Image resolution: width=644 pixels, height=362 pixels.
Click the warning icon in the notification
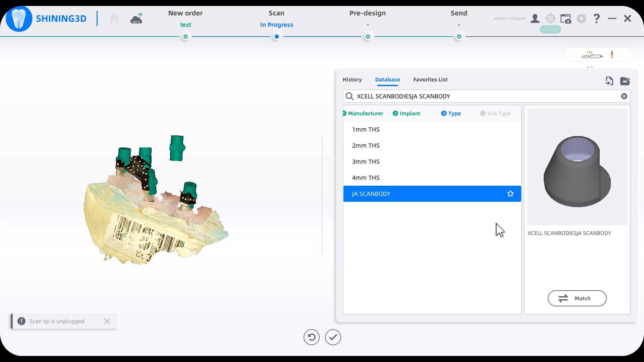tap(21, 321)
